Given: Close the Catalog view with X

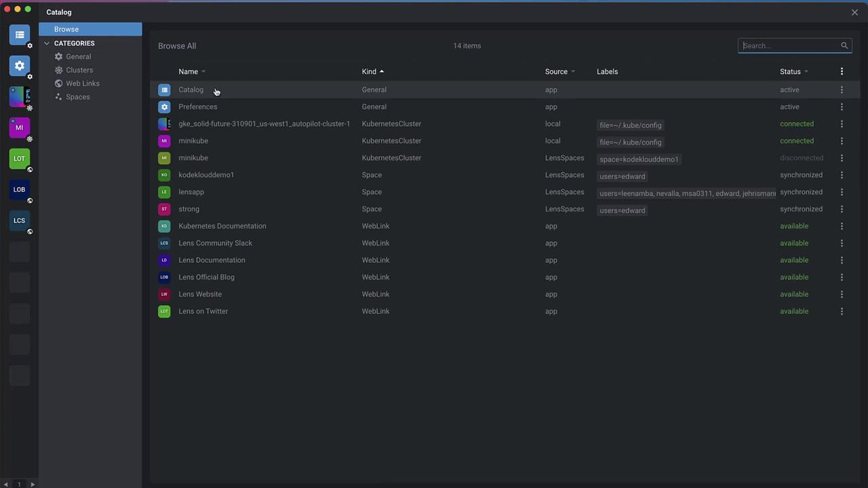Looking at the screenshot, I should (x=854, y=12).
